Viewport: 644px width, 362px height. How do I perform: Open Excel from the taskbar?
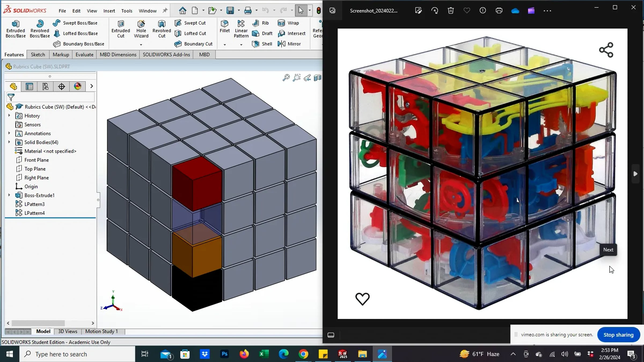coord(264,354)
